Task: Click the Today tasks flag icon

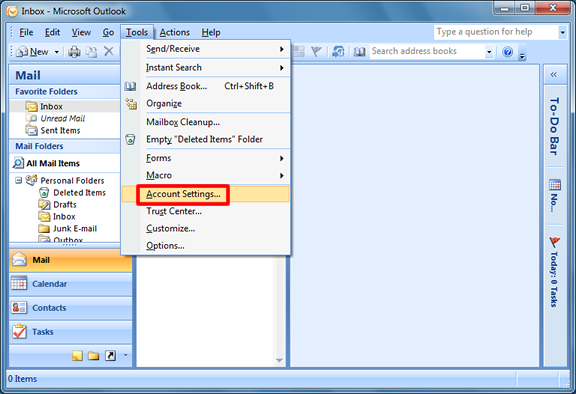Action: point(555,243)
